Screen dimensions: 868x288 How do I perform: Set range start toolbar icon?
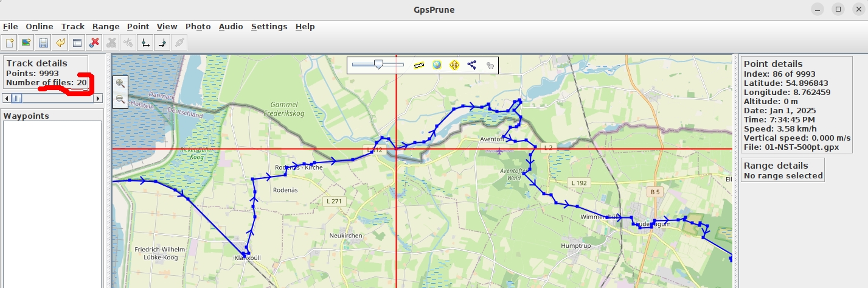pyautogui.click(x=145, y=42)
